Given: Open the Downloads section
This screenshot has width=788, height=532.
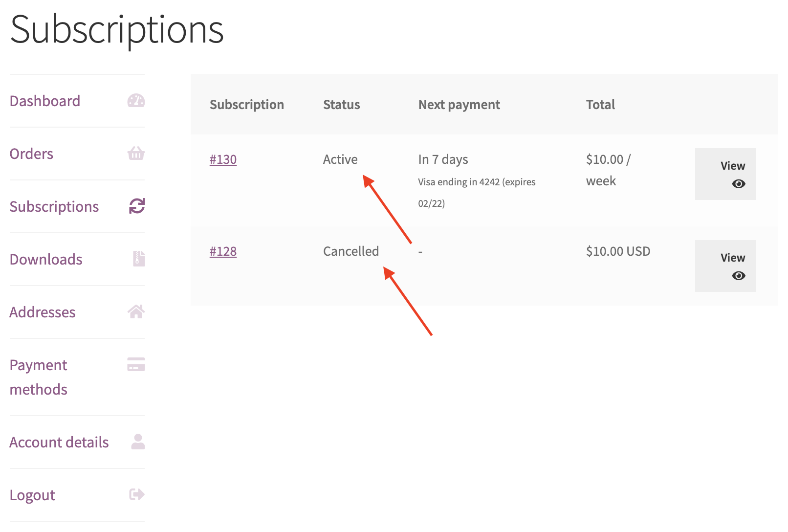Looking at the screenshot, I should [46, 260].
